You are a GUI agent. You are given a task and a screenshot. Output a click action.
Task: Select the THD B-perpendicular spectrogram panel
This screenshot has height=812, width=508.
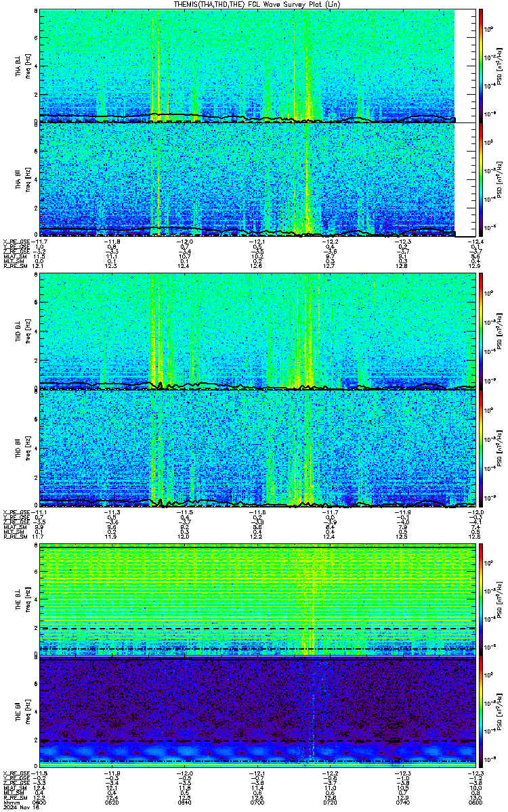(x=257, y=332)
